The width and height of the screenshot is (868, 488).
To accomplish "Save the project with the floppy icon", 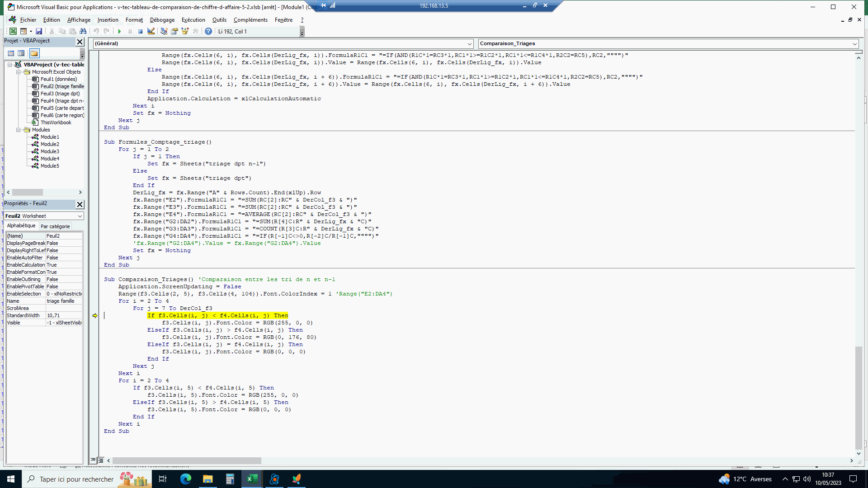I will tap(39, 31).
